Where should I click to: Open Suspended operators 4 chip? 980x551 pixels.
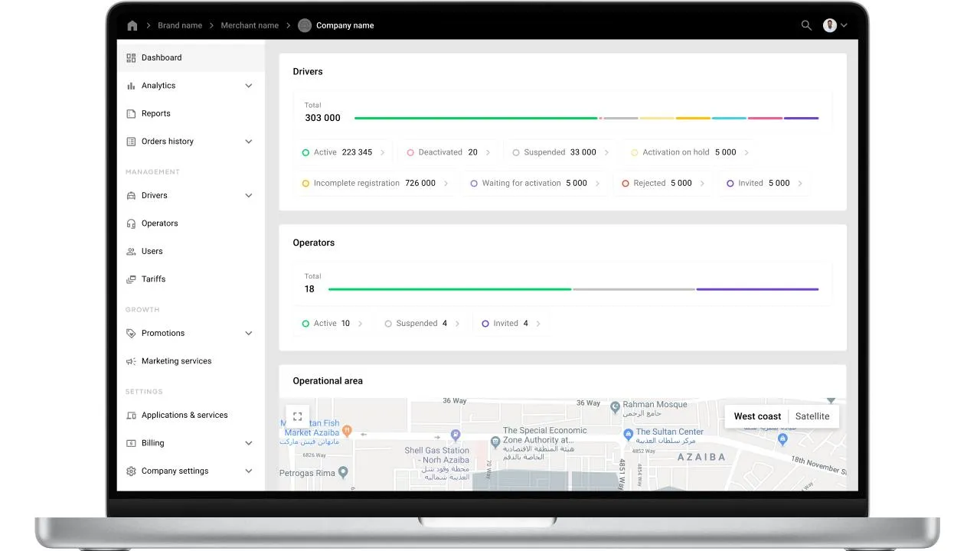pyautogui.click(x=421, y=324)
